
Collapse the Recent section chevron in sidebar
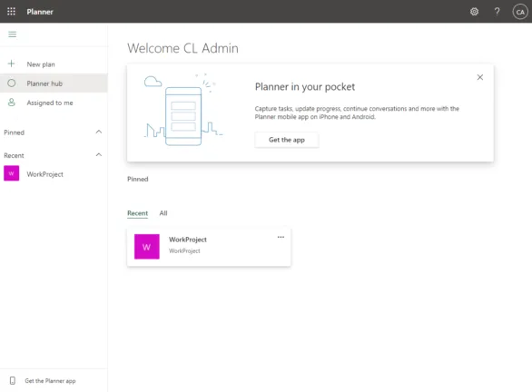click(x=99, y=155)
